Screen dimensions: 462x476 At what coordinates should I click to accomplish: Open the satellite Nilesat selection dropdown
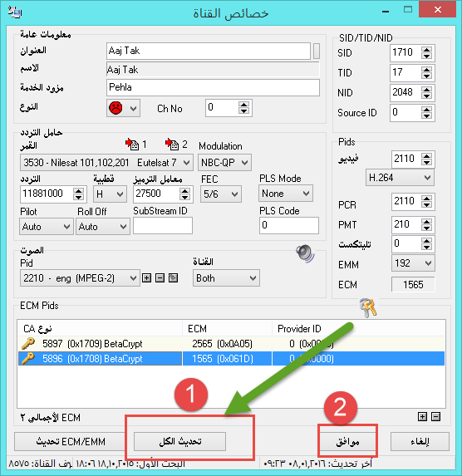[106, 163]
